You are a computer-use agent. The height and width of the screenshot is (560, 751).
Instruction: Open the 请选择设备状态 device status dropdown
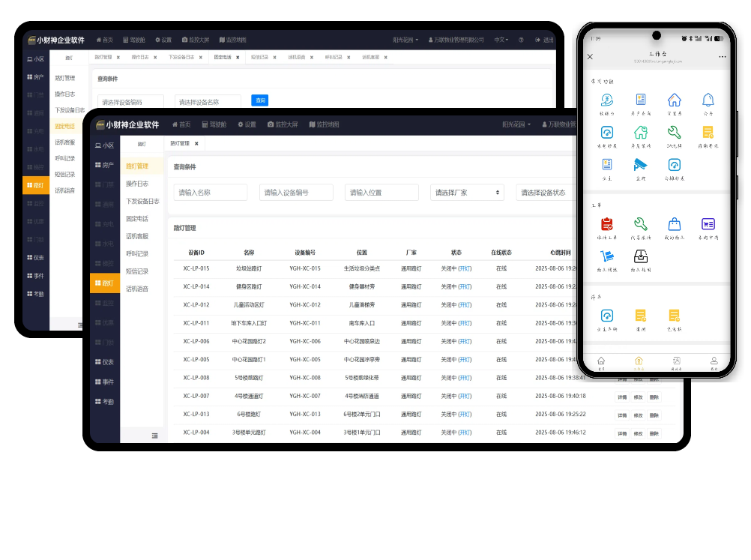pyautogui.click(x=546, y=193)
